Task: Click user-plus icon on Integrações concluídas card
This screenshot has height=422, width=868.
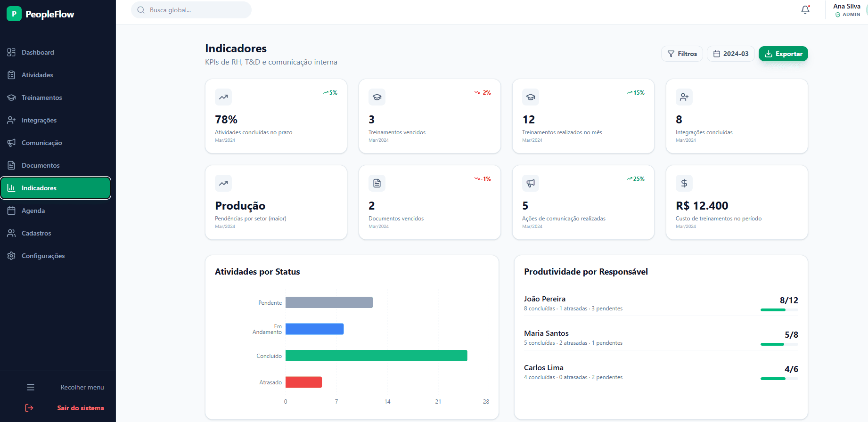Action: click(x=684, y=97)
